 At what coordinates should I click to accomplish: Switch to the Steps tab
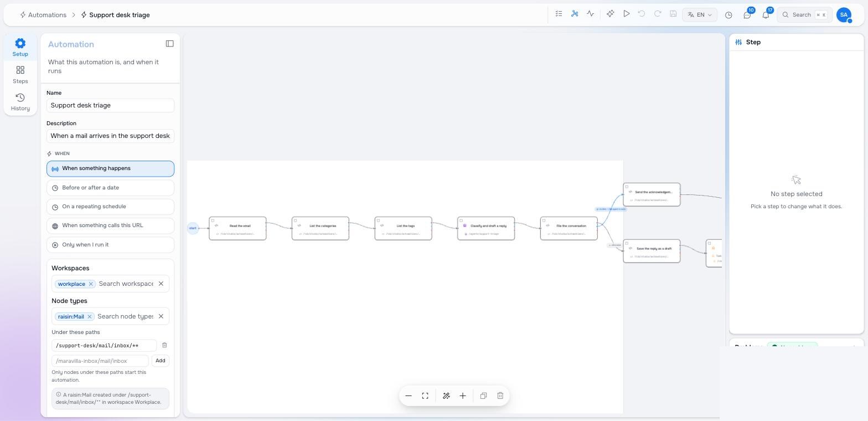coord(20,75)
